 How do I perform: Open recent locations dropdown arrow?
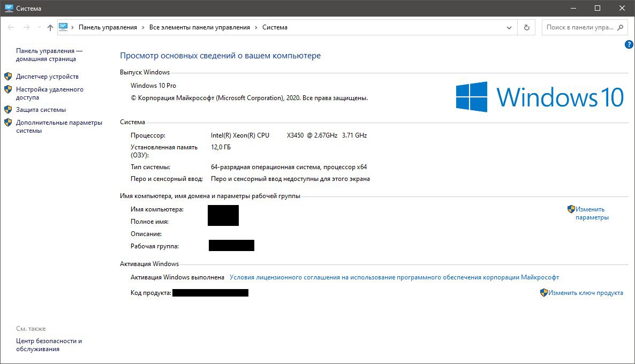click(x=39, y=27)
